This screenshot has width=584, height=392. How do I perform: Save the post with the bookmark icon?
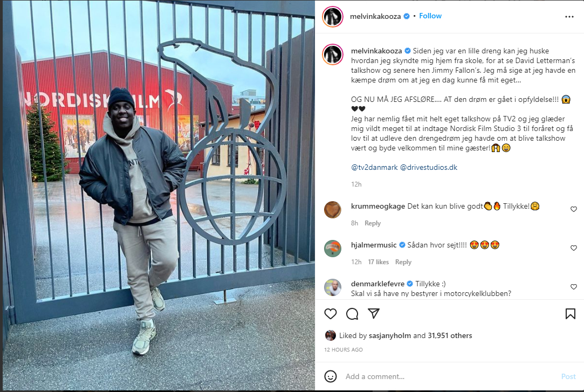click(x=570, y=314)
